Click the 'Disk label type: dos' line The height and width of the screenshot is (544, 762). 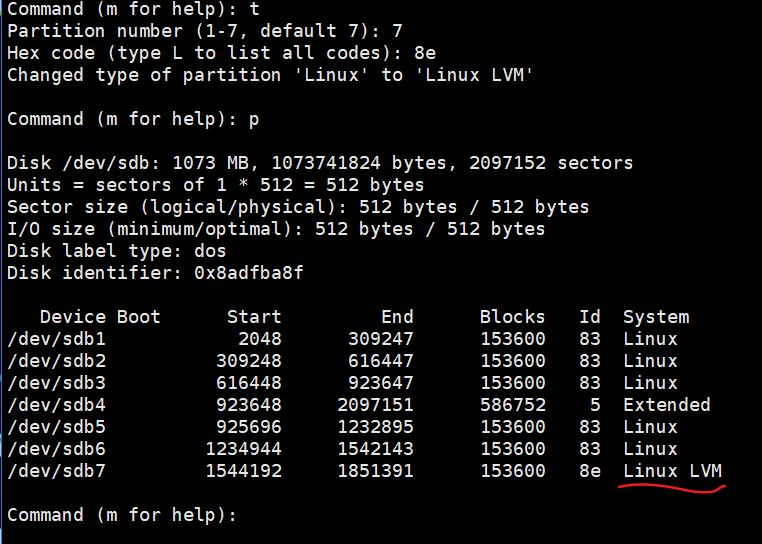[117, 251]
